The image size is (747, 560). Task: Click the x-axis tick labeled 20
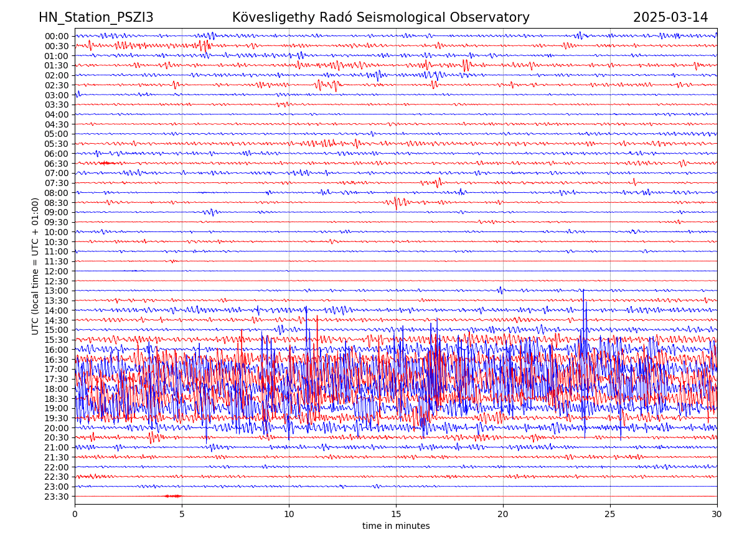503,515
